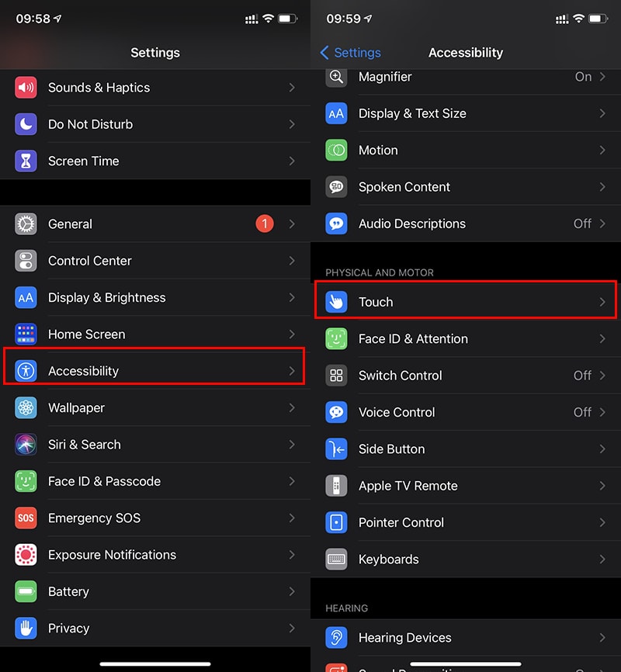This screenshot has height=672, width=621.
Task: Open the Hearing Devices row label
Action: click(x=405, y=638)
